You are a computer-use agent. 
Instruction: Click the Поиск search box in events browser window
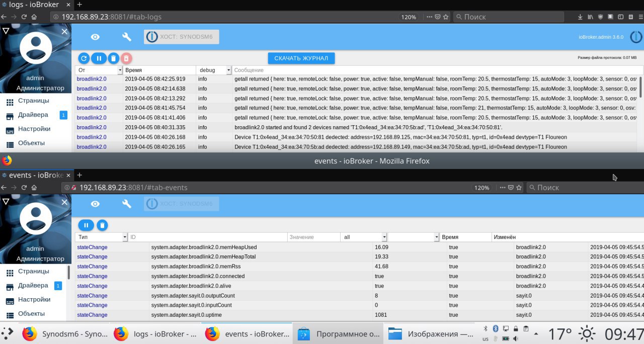pos(585,188)
